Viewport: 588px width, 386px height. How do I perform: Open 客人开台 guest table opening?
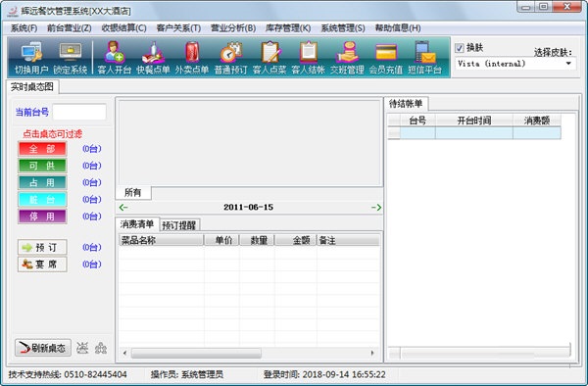click(115, 57)
